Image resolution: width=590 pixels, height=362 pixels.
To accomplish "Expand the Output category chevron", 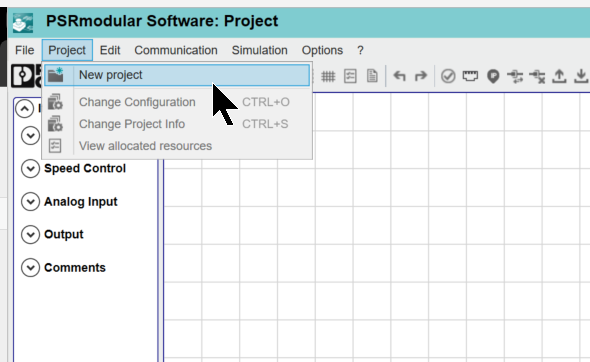I will 30,234.
